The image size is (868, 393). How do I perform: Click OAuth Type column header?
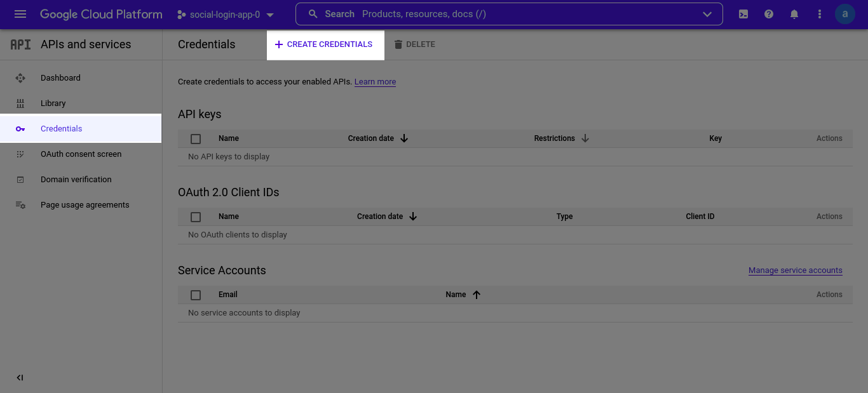565,216
